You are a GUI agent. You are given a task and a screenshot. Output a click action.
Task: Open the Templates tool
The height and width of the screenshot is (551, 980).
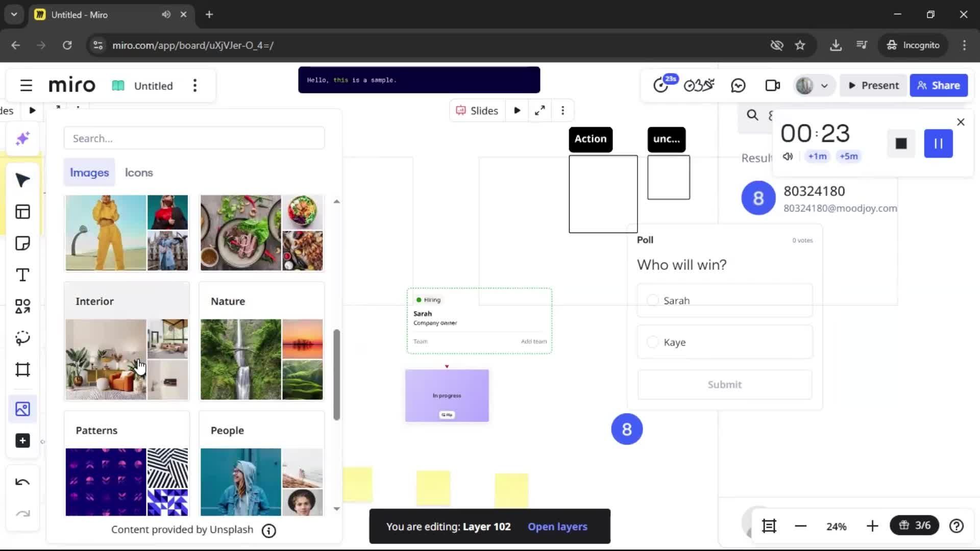pyautogui.click(x=22, y=212)
